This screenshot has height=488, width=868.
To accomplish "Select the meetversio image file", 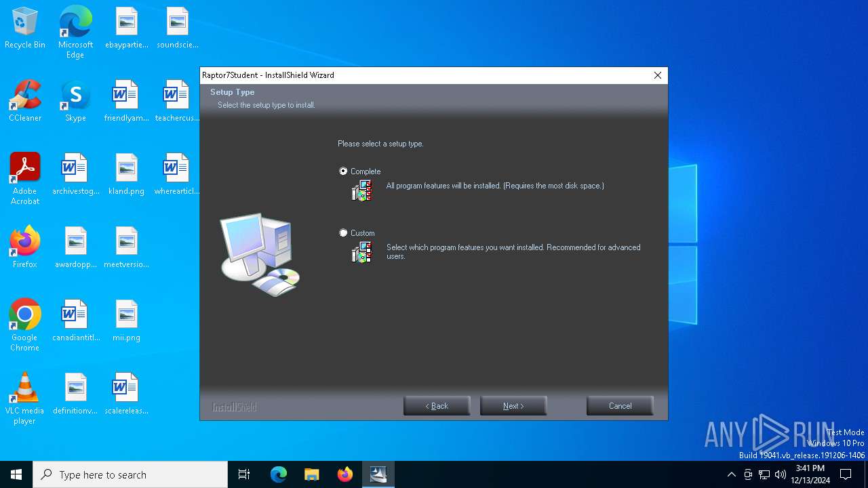I will click(126, 248).
